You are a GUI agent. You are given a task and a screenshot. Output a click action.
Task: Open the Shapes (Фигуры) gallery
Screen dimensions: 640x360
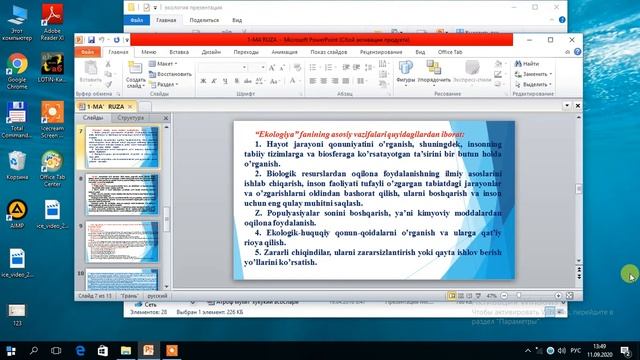(406, 72)
